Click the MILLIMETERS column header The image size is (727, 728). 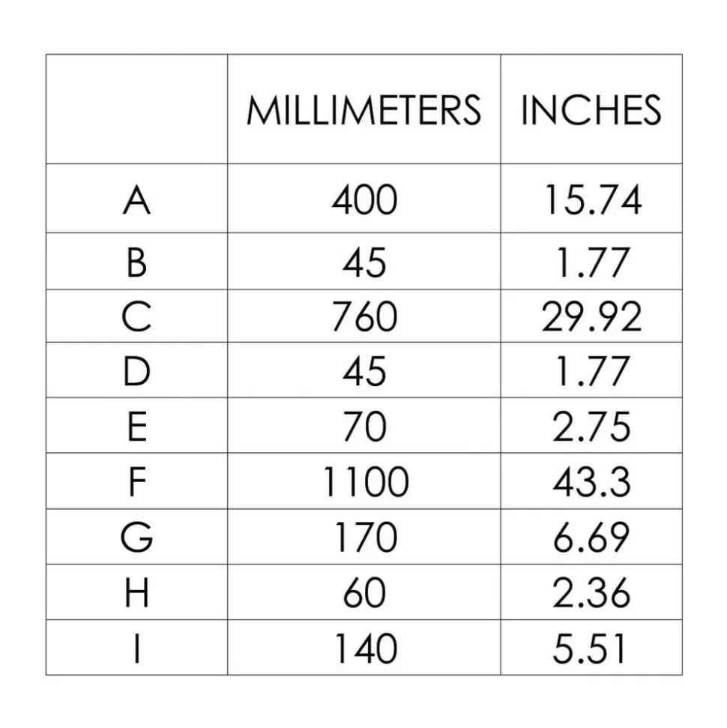364,109
